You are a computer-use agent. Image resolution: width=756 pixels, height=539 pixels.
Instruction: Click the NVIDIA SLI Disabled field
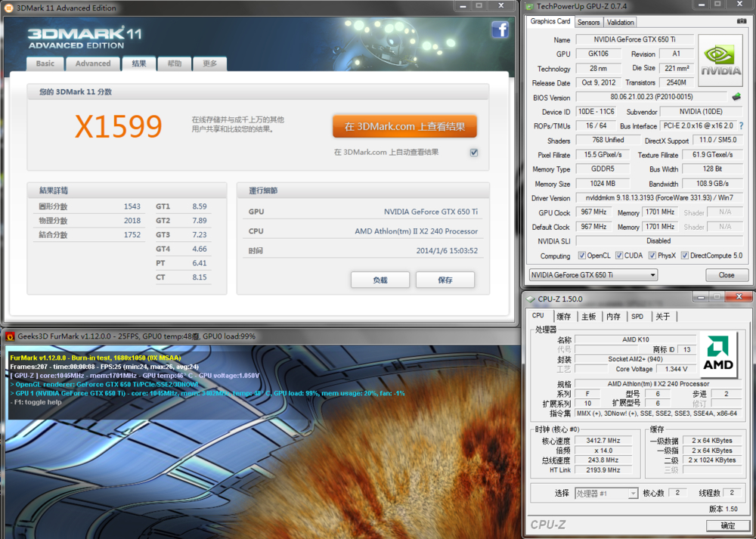pos(659,240)
